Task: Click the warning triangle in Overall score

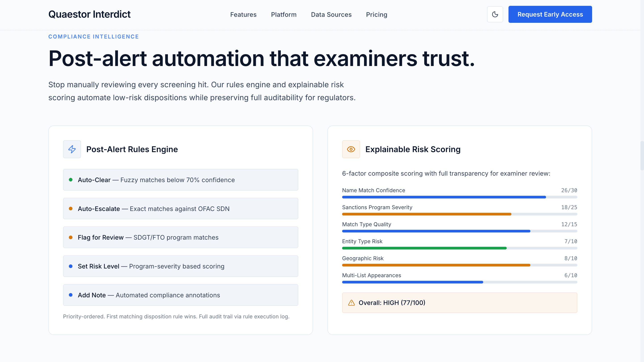Action: click(x=351, y=303)
